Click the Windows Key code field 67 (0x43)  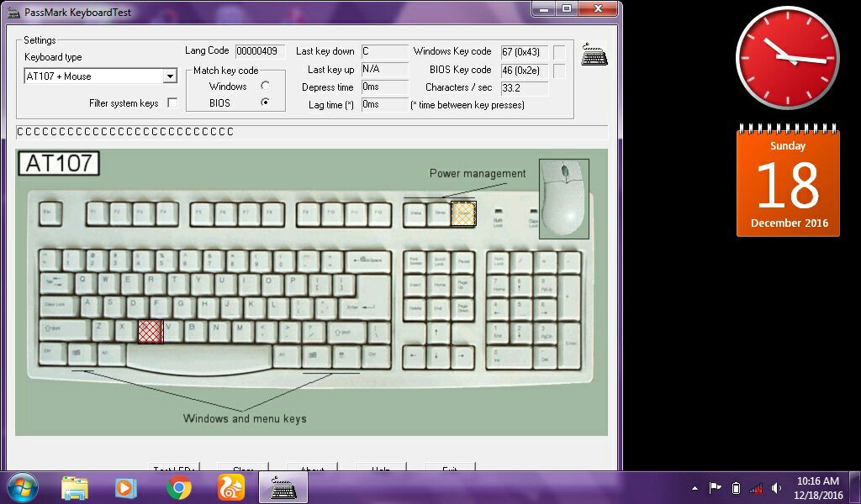(x=525, y=52)
